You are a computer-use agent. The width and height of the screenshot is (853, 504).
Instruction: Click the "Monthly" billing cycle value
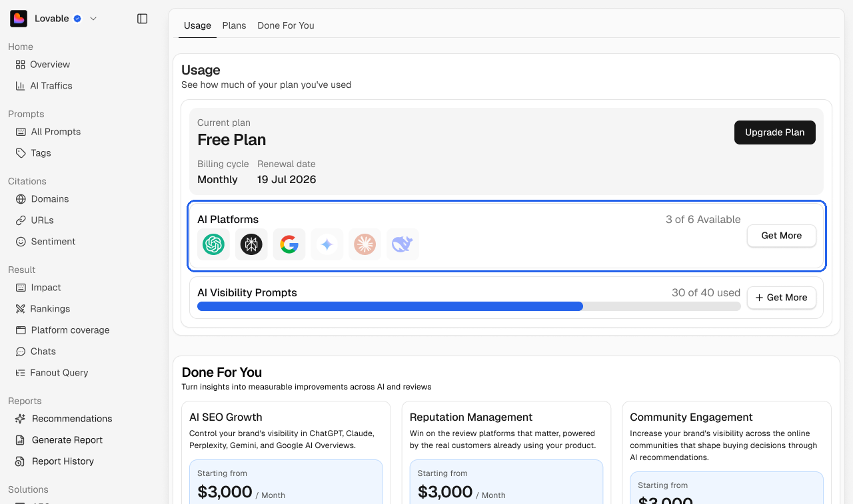pyautogui.click(x=217, y=180)
